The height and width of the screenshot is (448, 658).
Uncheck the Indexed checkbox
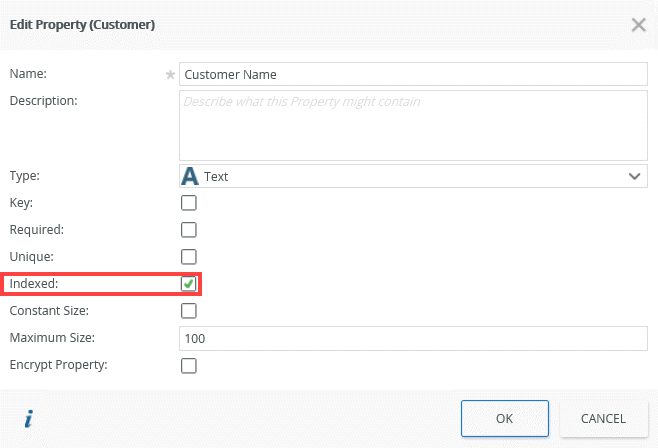[188, 284]
